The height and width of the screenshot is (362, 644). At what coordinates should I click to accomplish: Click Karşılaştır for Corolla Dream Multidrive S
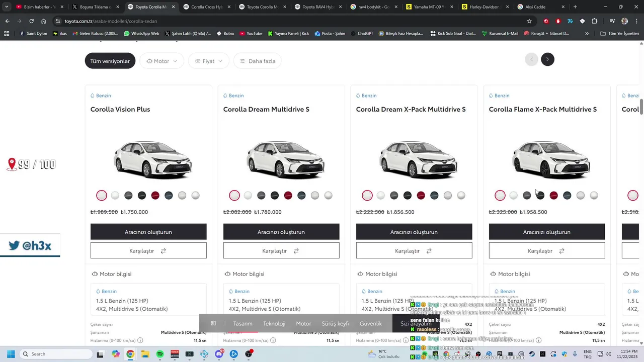(x=281, y=250)
